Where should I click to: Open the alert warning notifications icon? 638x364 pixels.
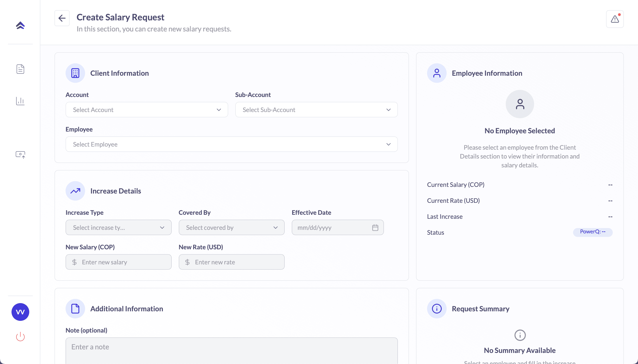(x=615, y=19)
